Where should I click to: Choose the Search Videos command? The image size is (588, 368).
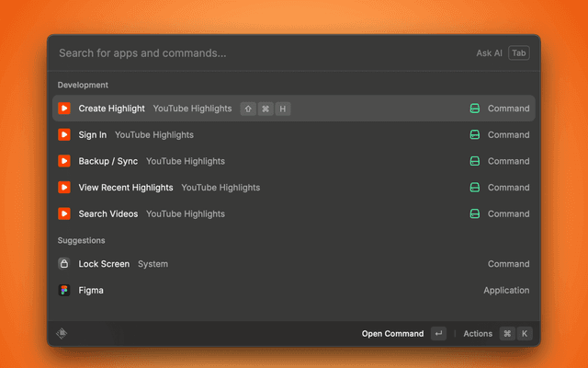108,213
